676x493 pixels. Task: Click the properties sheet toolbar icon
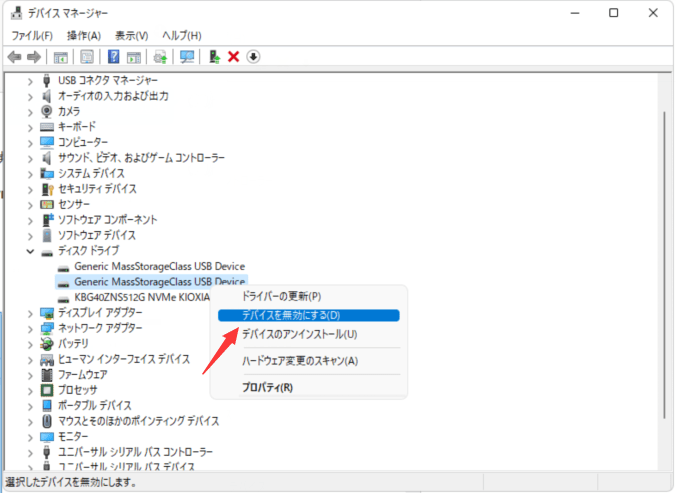pos(88,57)
